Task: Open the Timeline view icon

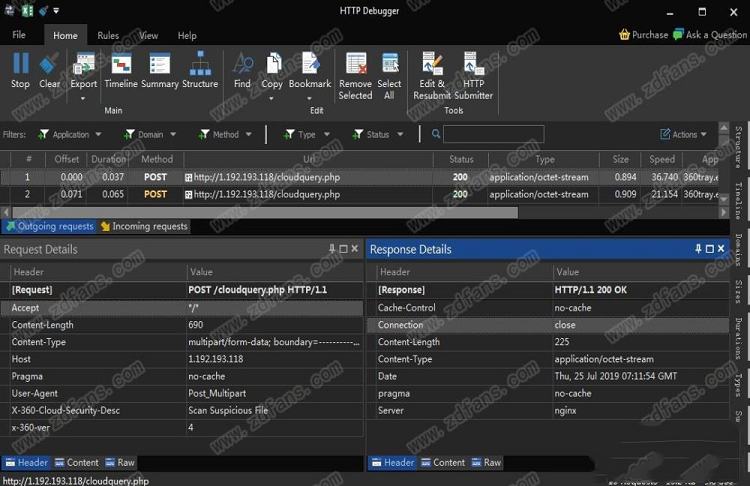Action: [x=121, y=66]
